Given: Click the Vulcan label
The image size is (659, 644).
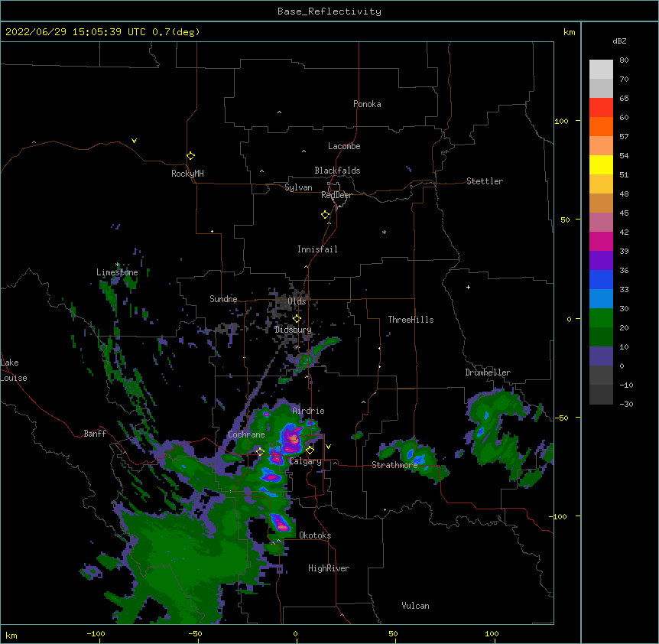Looking at the screenshot, I should [415, 606].
